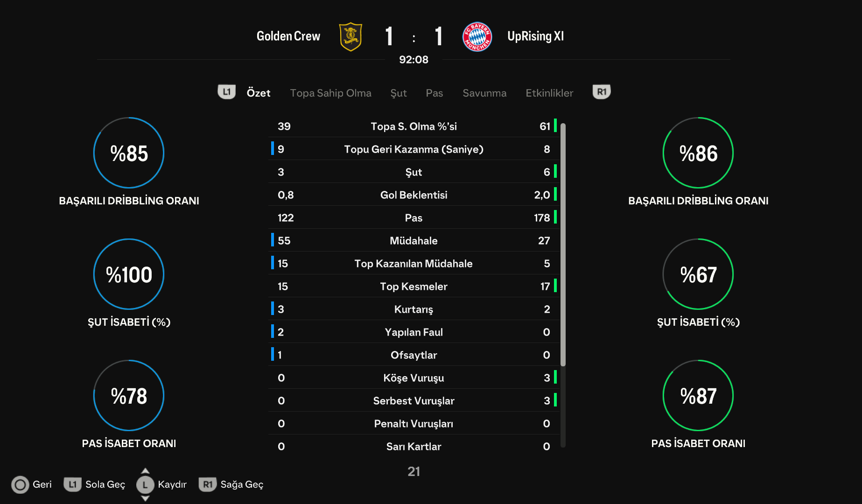
Task: Click the down arrow below Kaydır stick
Action: point(145,498)
